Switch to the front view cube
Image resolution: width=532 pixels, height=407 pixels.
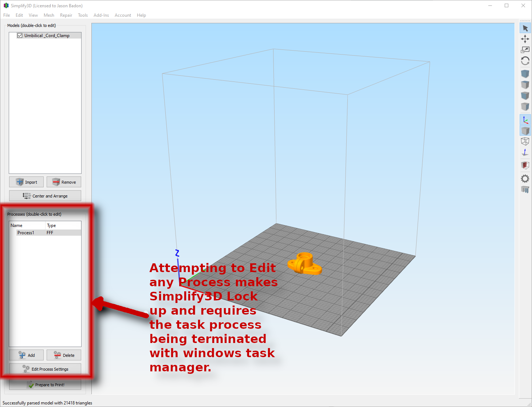525,96
